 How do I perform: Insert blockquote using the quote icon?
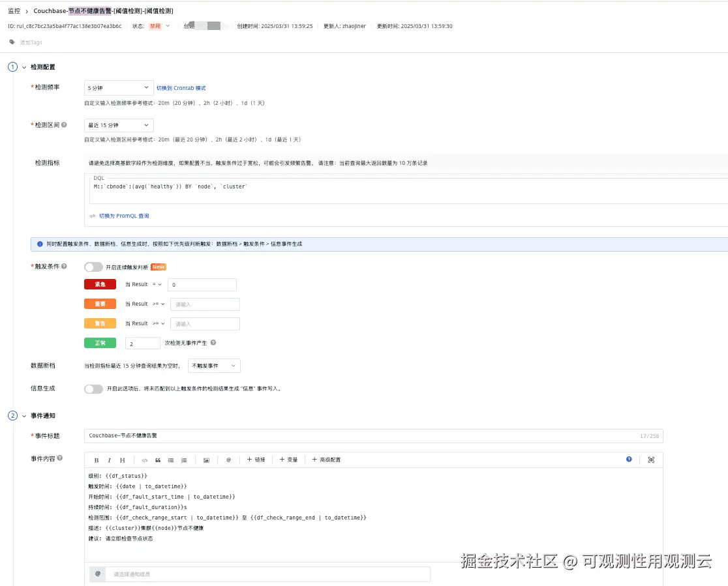[158, 460]
